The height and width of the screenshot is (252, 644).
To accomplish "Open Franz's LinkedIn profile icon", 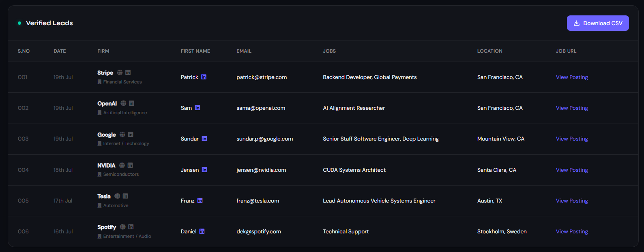I will (200, 201).
